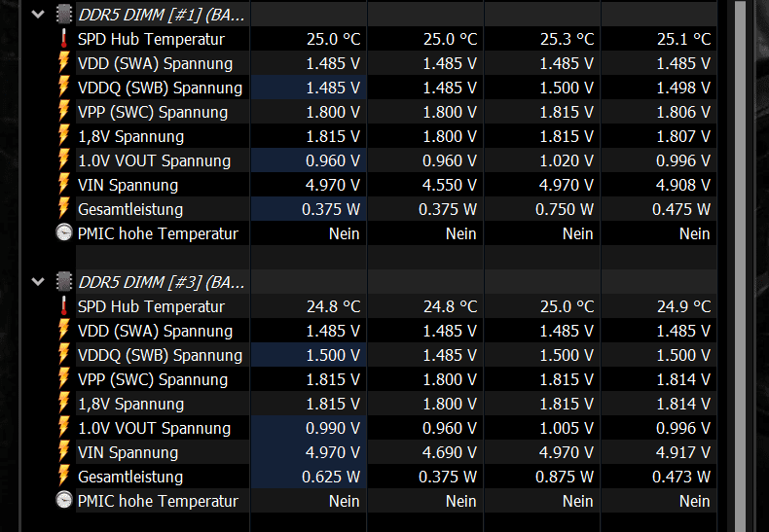The image size is (769, 532).
Task: Click the '4.690 V' voltage value
Action: (x=450, y=452)
